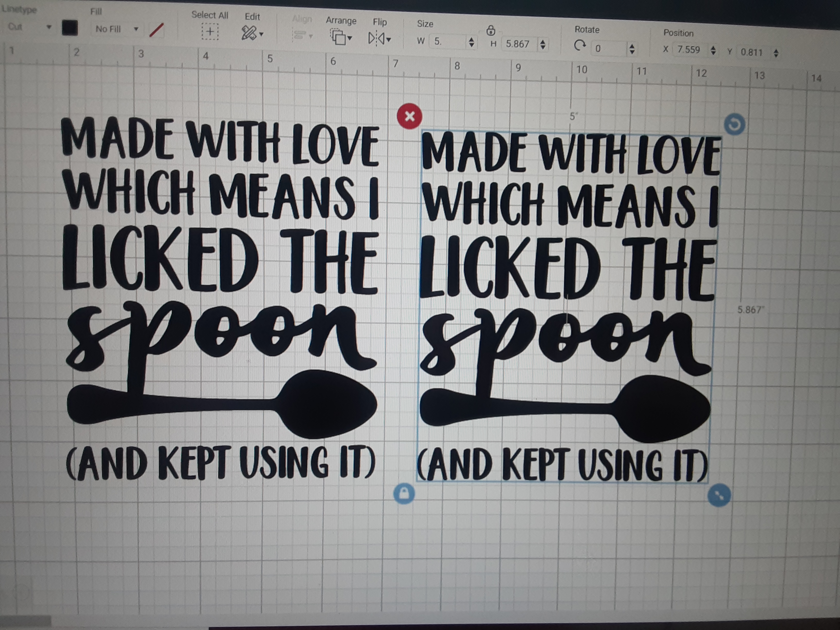Click the rotate handle on selection
Image resolution: width=840 pixels, height=630 pixels.
pyautogui.click(x=734, y=124)
